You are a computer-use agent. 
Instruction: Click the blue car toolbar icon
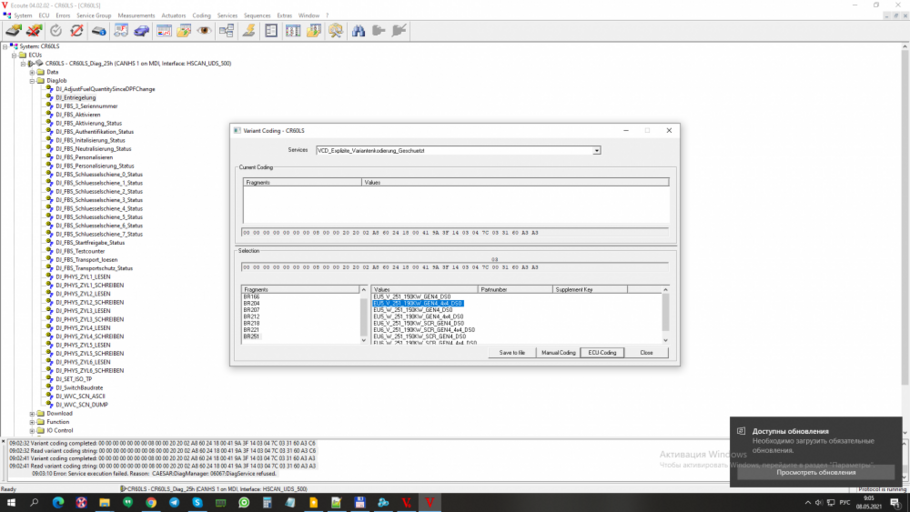click(142, 31)
